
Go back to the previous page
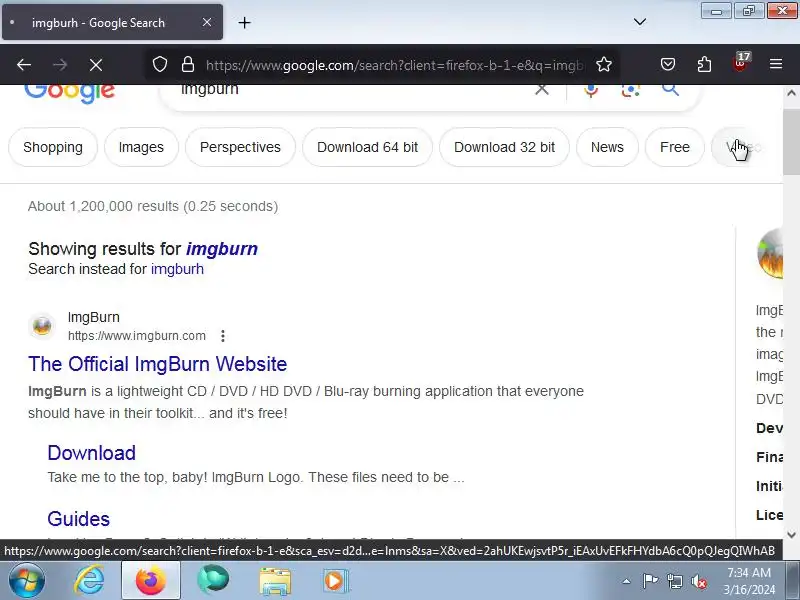(x=24, y=65)
